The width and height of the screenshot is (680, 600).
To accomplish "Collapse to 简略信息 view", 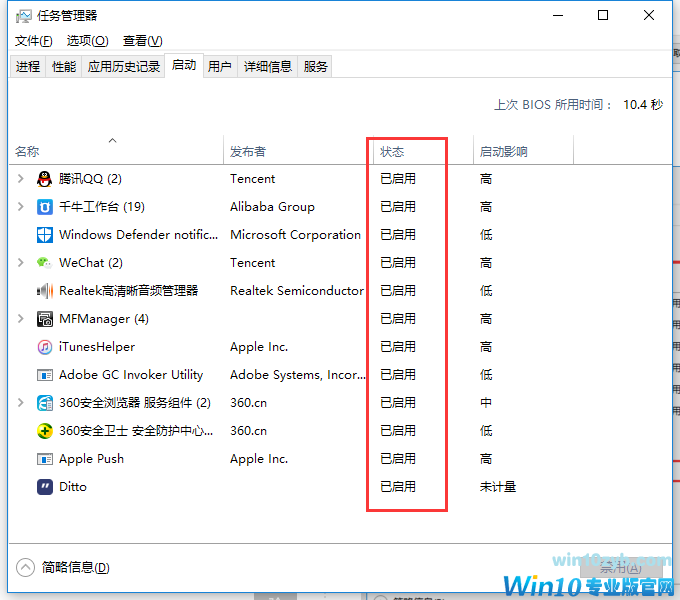I will (x=65, y=568).
